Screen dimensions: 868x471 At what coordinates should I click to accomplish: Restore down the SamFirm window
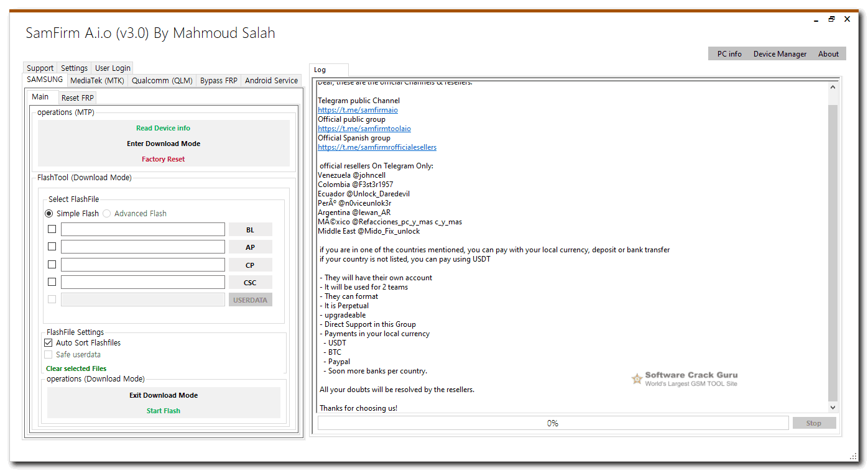(831, 19)
